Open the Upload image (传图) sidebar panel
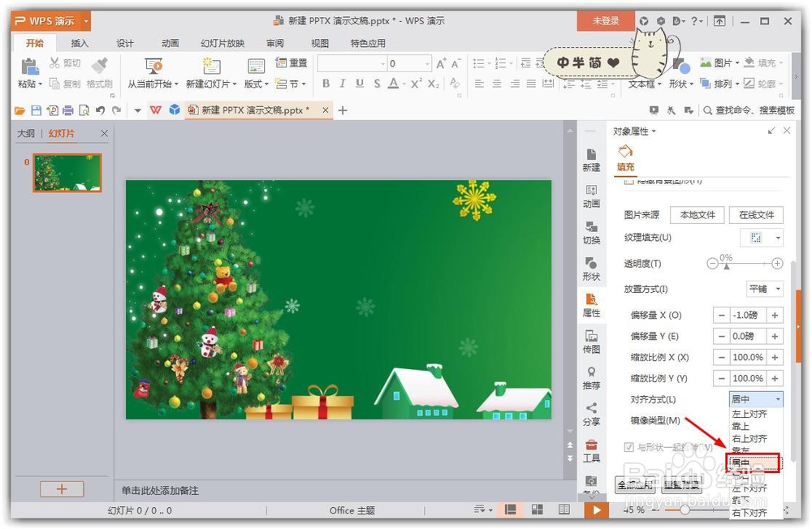 591,341
